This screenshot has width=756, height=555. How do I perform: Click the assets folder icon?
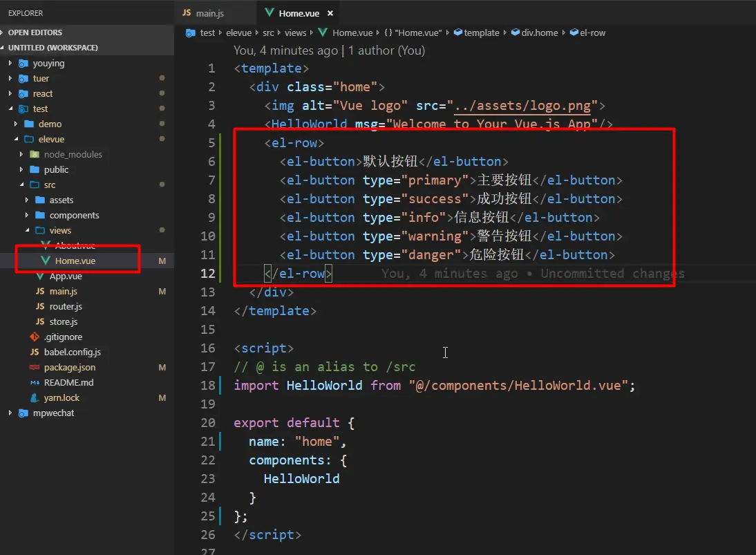tap(40, 200)
